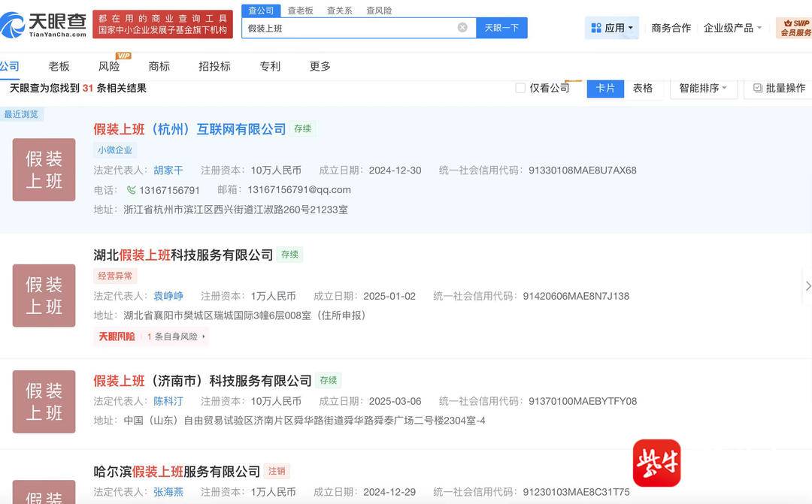Expand the 应用 apps dropdown
Screen dimensions: 812x504
[x=612, y=28]
